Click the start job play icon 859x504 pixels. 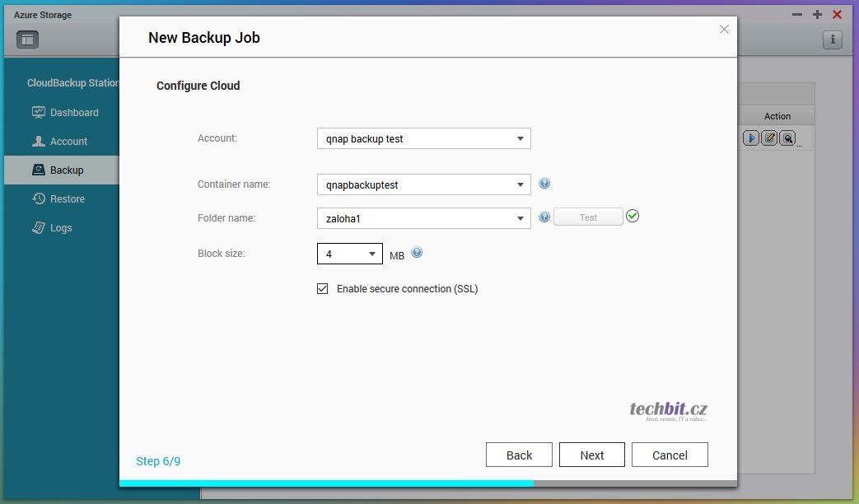pyautogui.click(x=750, y=138)
